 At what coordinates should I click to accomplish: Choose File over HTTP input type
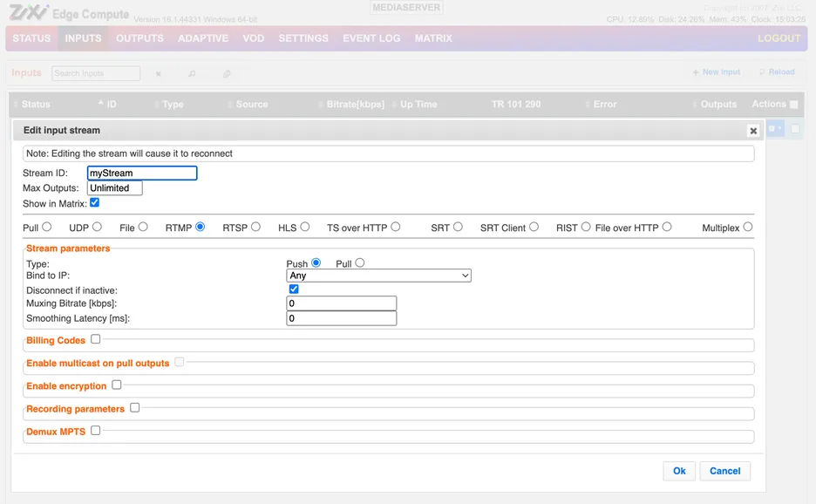(x=667, y=227)
